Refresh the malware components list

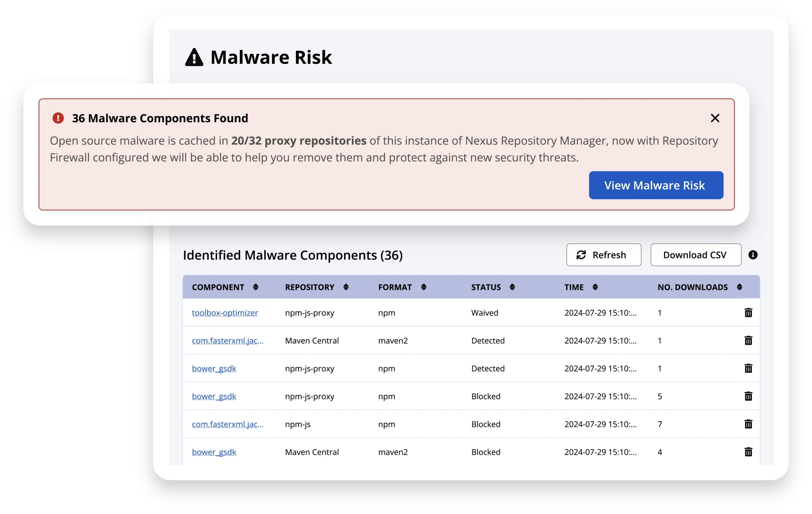click(603, 255)
